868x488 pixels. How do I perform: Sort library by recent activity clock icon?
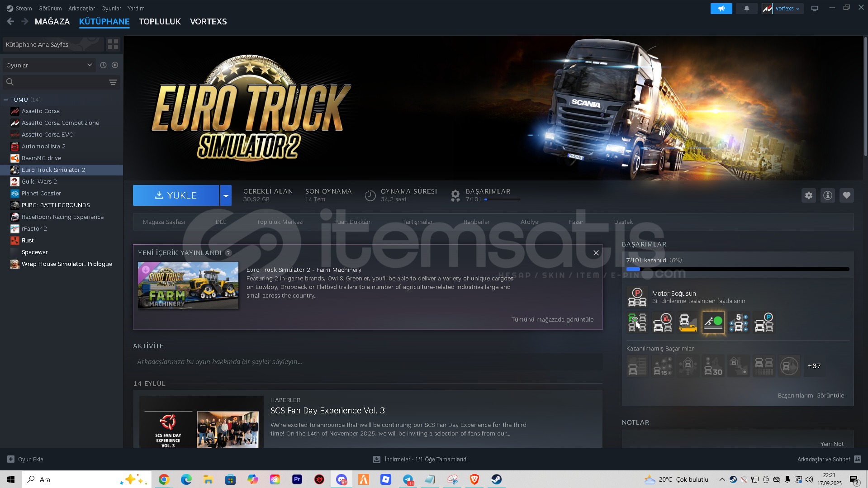pyautogui.click(x=103, y=65)
